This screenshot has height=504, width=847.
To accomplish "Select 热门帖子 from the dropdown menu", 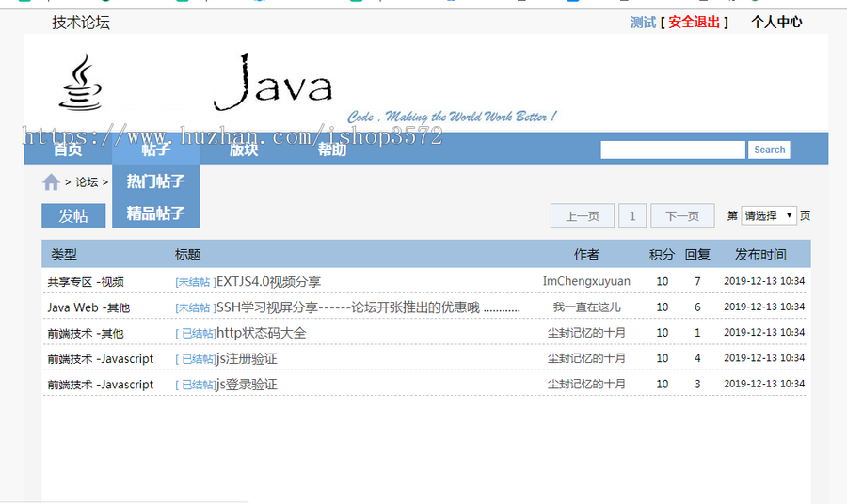I will pyautogui.click(x=156, y=181).
